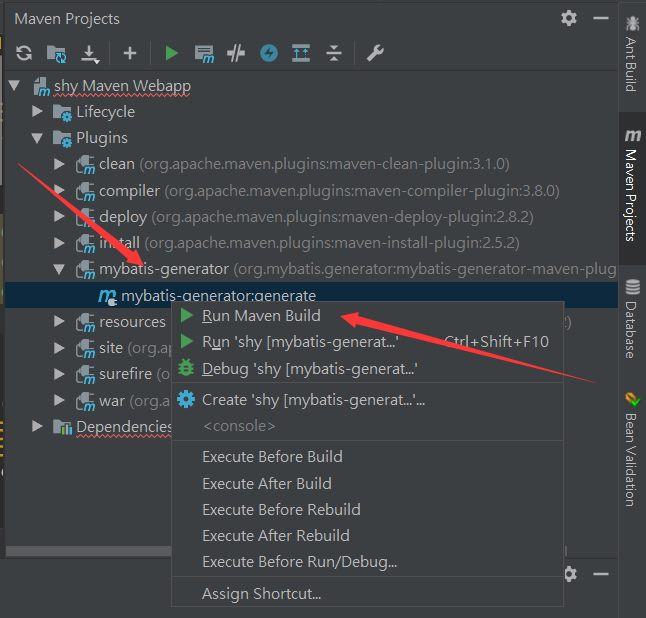Image resolution: width=646 pixels, height=618 pixels.
Task: Choose Run Maven Build from context menu
Action: [x=367, y=316]
